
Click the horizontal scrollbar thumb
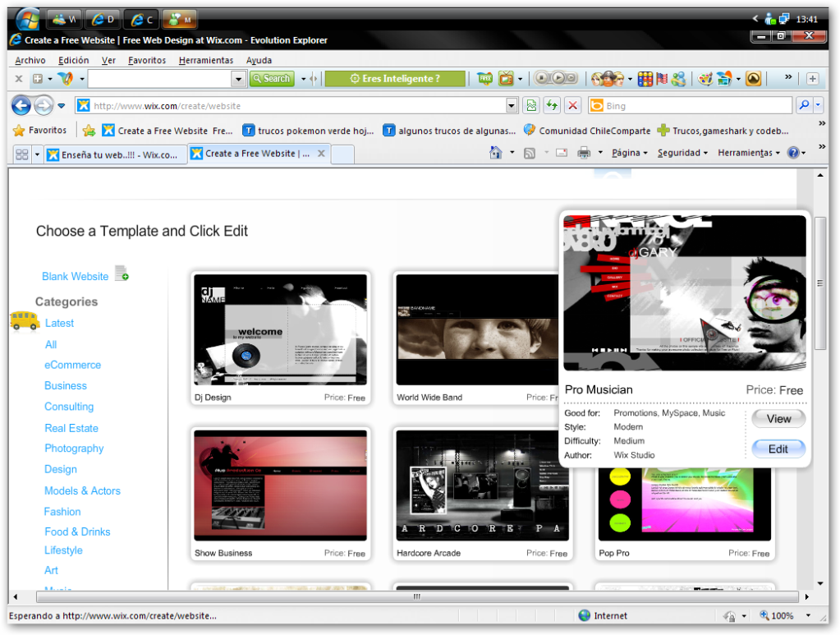point(417,596)
